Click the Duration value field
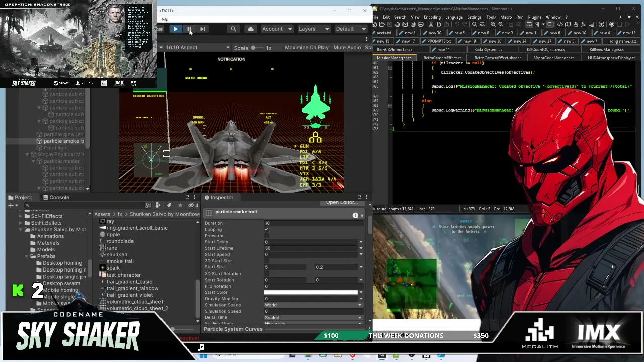644x362 pixels. pyautogui.click(x=313, y=223)
